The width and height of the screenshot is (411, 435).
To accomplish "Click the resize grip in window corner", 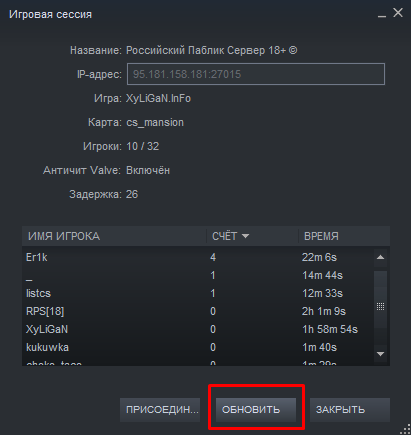I will click(406, 429).
